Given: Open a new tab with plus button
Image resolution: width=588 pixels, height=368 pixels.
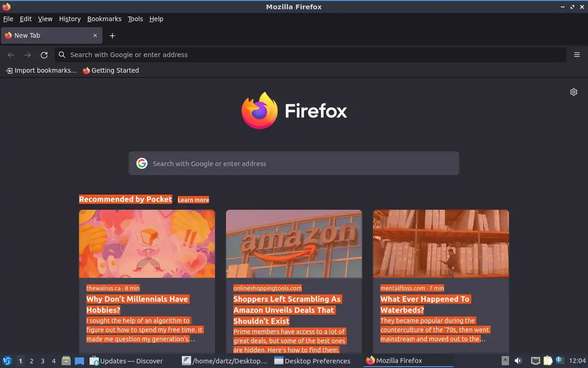Looking at the screenshot, I should pyautogui.click(x=112, y=35).
